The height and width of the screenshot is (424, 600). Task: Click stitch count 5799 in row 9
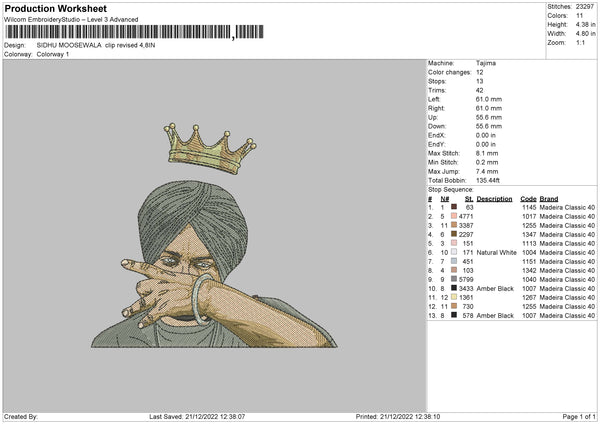point(466,279)
